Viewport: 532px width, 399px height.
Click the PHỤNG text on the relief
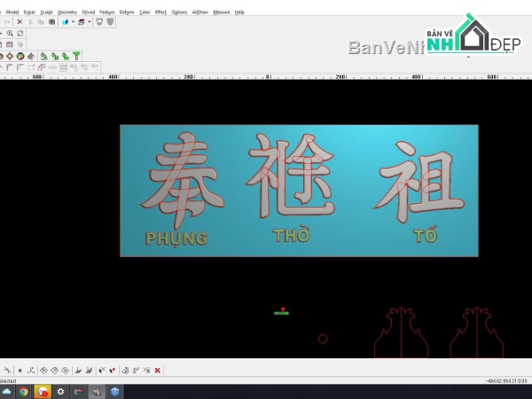[176, 239]
